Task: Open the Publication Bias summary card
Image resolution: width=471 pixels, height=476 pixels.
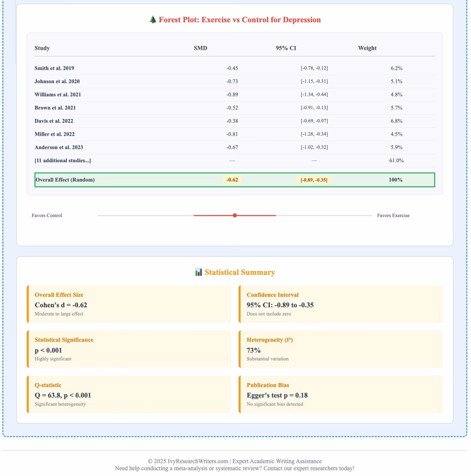Action: click(x=340, y=394)
